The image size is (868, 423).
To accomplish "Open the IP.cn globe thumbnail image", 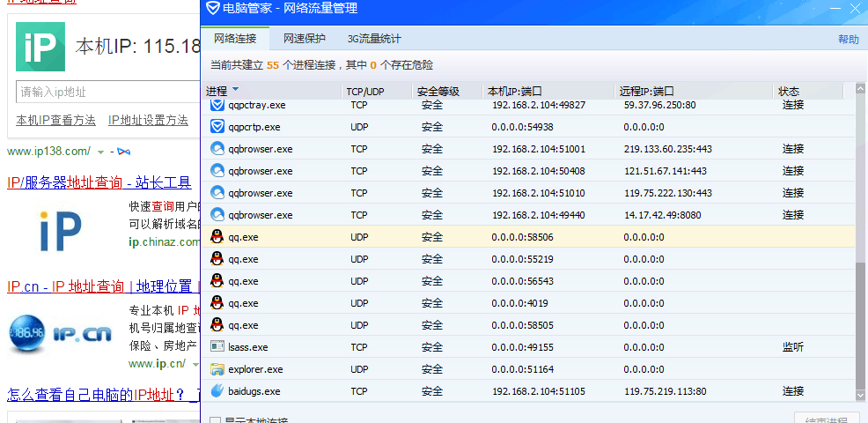I will click(x=60, y=334).
